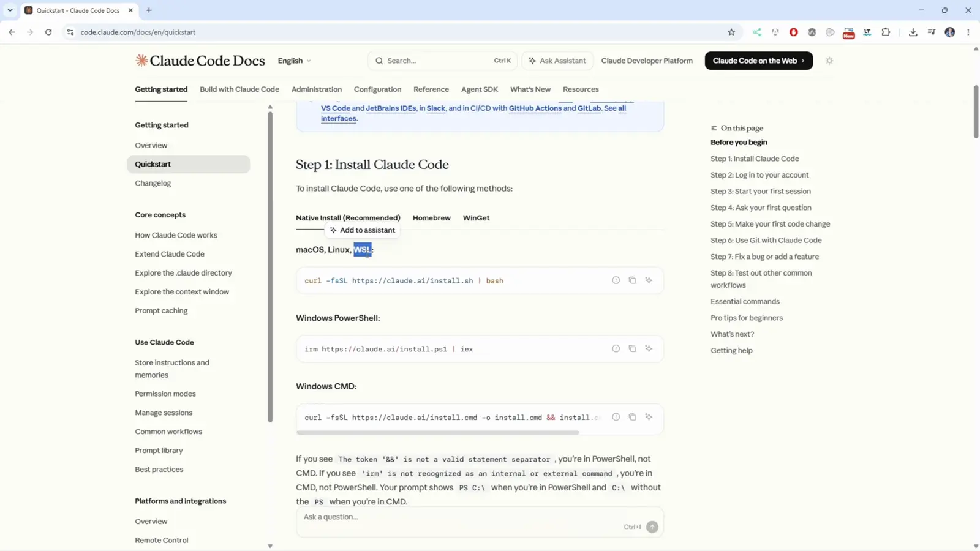980x551 pixels.
Task: Report issue icon on PowerShell irm block
Action: tap(616, 349)
